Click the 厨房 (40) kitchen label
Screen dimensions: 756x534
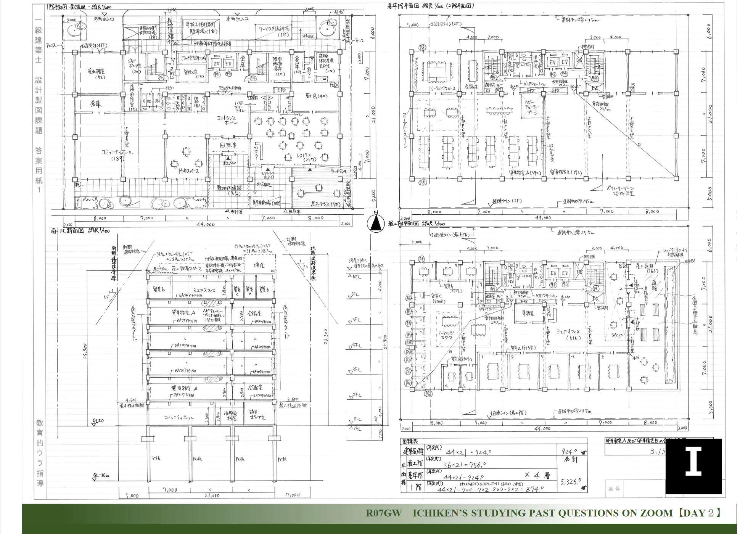(316, 96)
